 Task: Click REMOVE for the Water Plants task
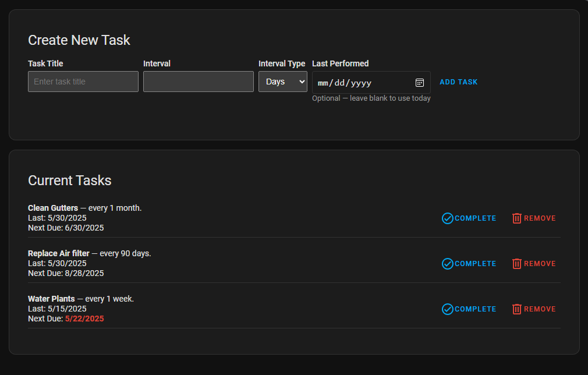[534, 309]
